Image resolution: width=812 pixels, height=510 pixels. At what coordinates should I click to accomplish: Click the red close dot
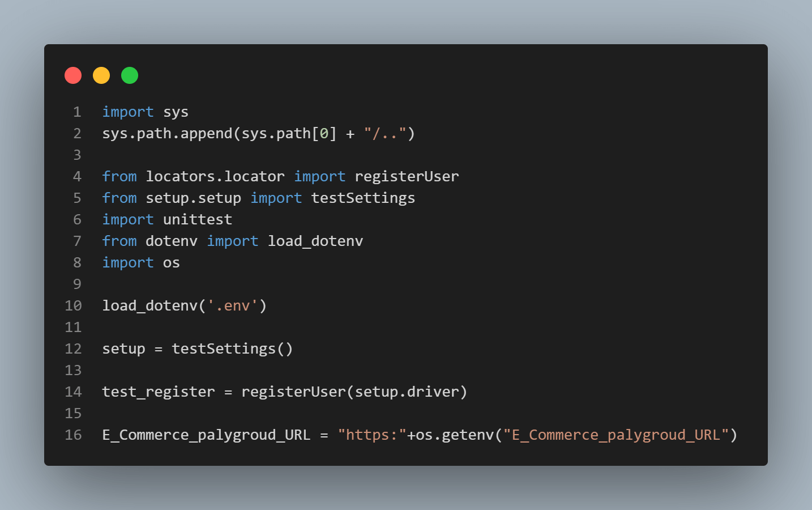click(x=73, y=75)
